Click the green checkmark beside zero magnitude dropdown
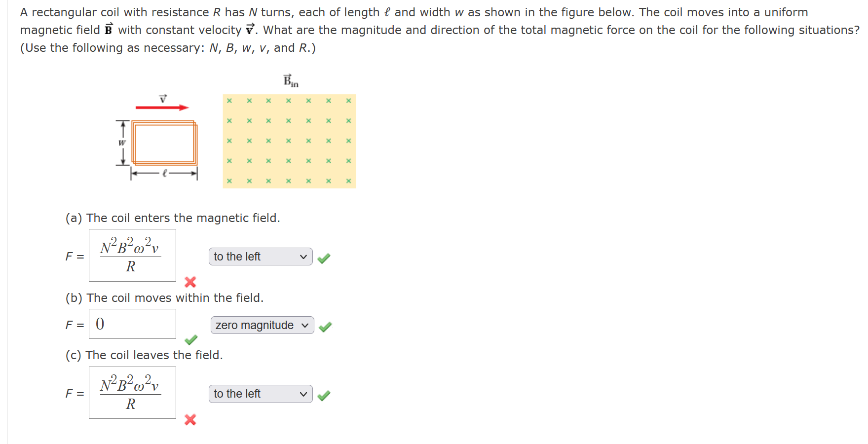 point(326,327)
